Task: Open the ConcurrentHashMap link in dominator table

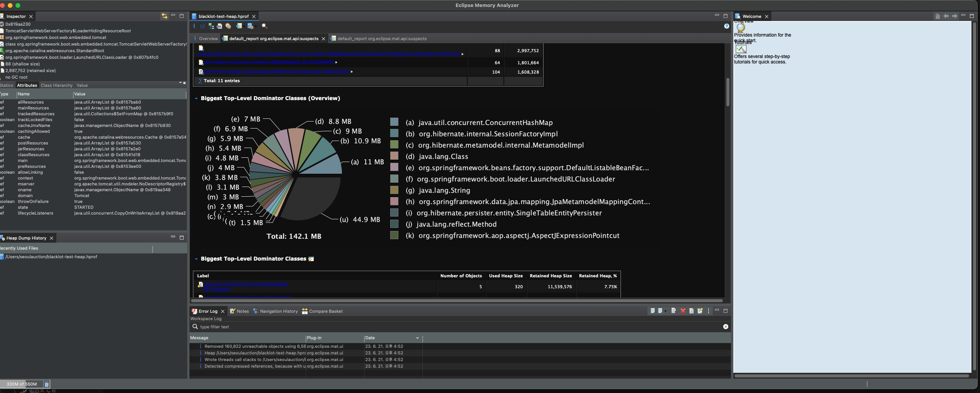Action: coord(246,284)
